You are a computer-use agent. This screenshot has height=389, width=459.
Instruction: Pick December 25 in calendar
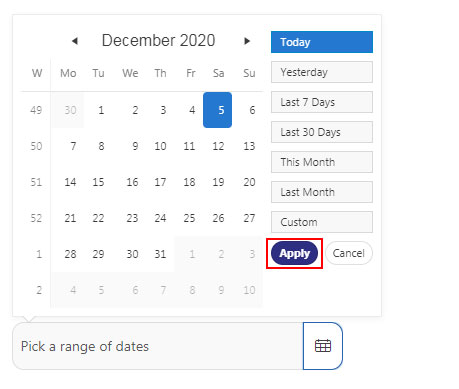[189, 218]
